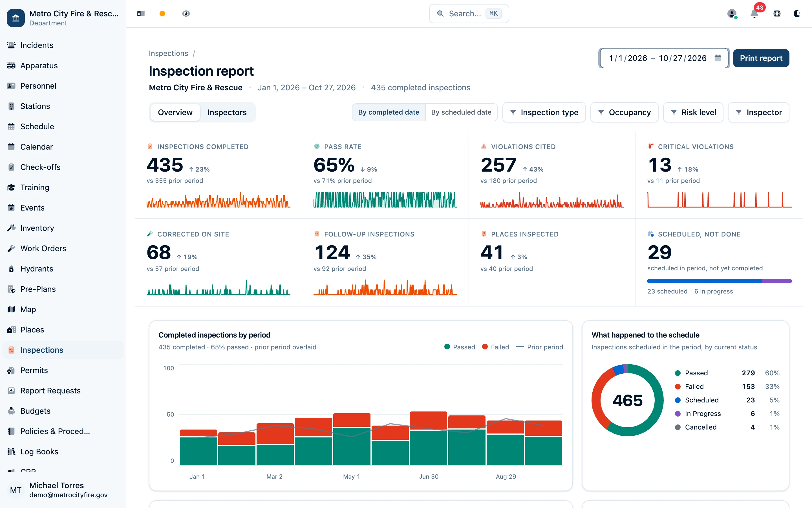Viewport: 812px width, 508px height.
Task: Open Michael Torres account menu
Action: [63, 490]
